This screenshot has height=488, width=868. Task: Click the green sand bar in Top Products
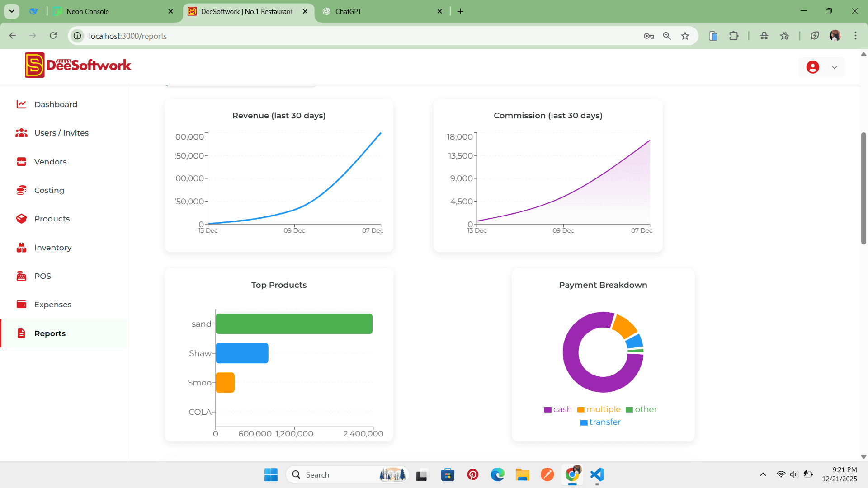pyautogui.click(x=294, y=324)
